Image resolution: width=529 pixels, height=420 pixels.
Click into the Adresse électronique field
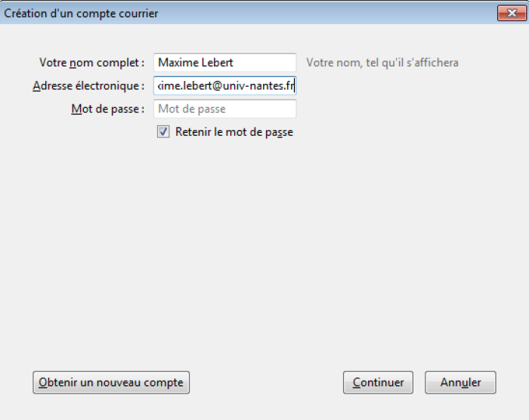pyautogui.click(x=224, y=86)
